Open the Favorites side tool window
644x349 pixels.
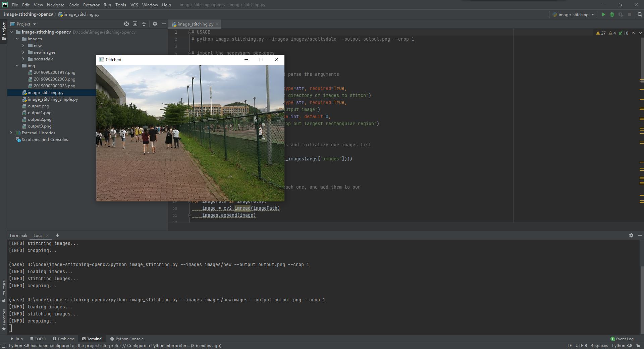tap(4, 320)
